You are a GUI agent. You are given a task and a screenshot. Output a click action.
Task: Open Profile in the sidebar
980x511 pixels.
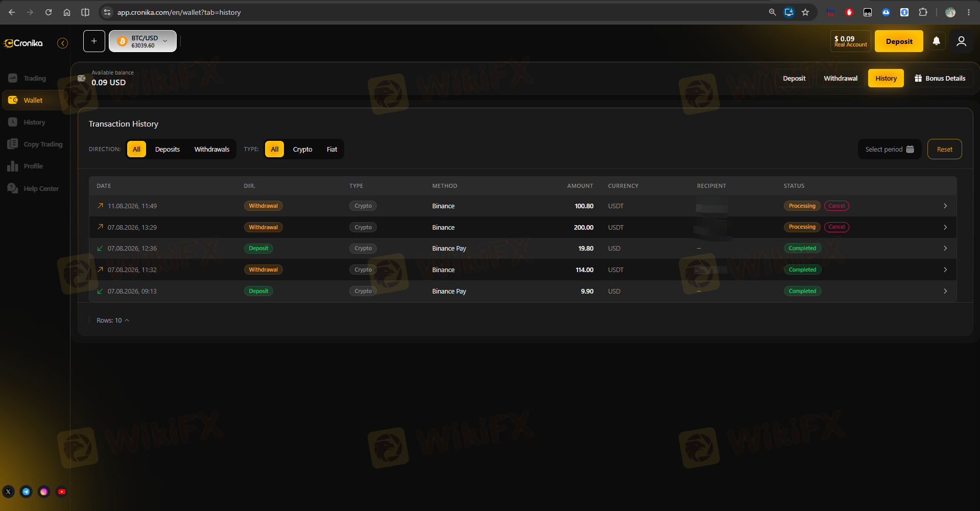click(35, 166)
